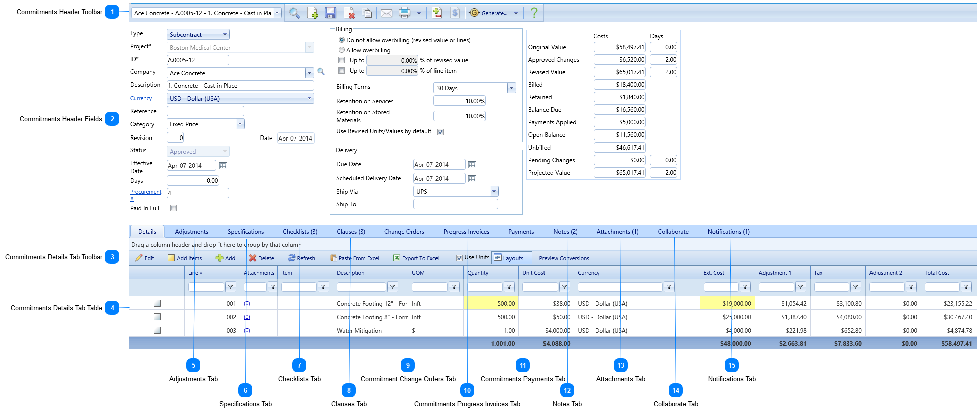Select the 'Allow overbilling' radio option

pyautogui.click(x=342, y=50)
